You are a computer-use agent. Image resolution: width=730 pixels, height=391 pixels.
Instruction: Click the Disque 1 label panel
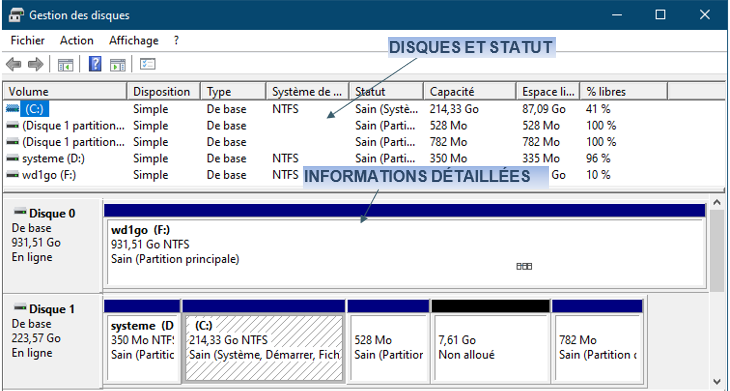pyautogui.click(x=53, y=341)
